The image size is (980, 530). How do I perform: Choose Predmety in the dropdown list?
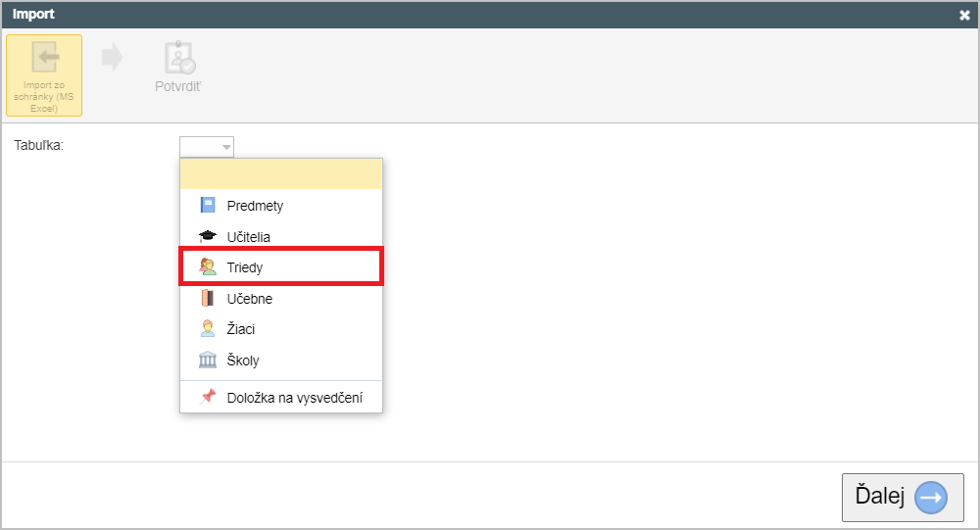[x=280, y=205]
